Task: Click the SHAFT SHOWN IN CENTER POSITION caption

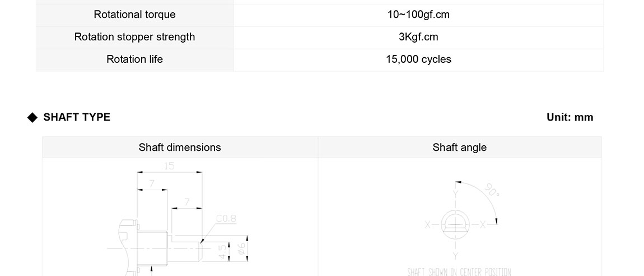Action: [459, 272]
